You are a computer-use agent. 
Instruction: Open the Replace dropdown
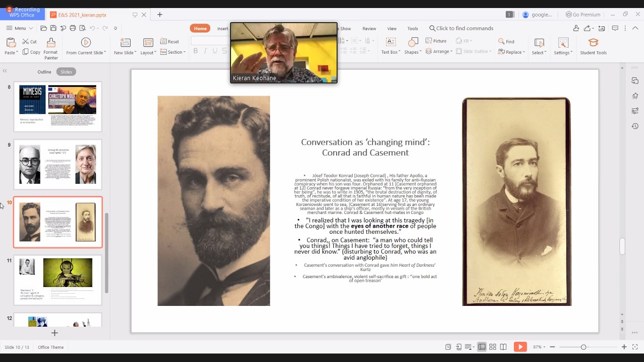pos(512,52)
